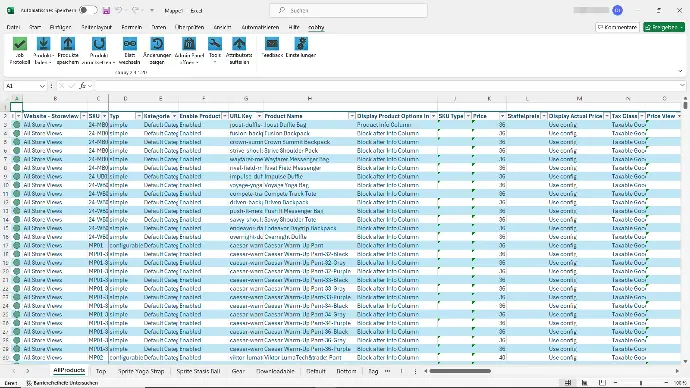This screenshot has height=388, width=690.
Task: Open the Formeln ribbon tab
Action: tap(132, 27)
